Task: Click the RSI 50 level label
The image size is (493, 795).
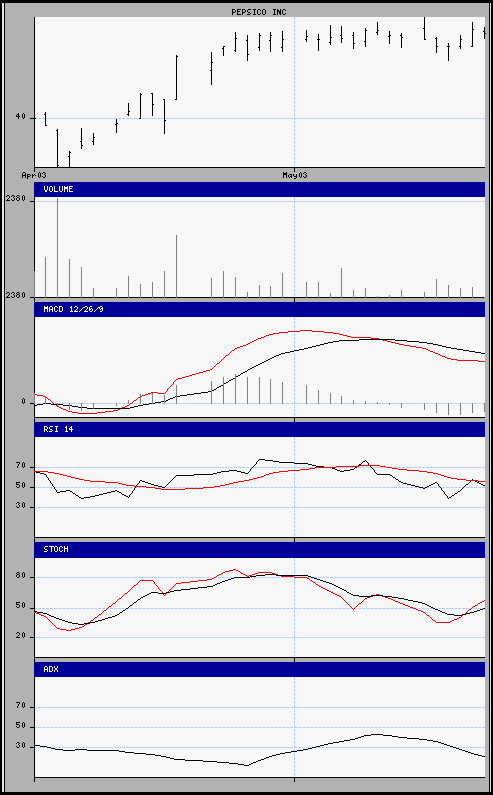Action: [20, 486]
